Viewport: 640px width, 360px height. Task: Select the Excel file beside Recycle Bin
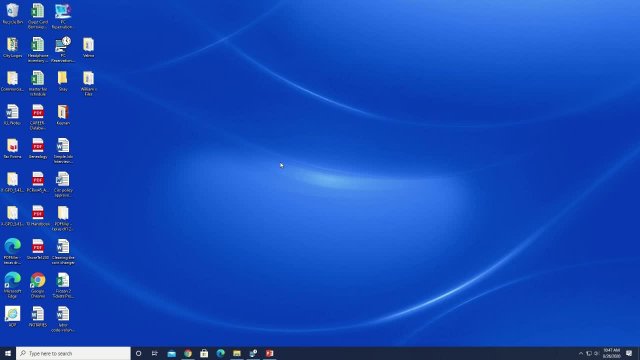38,16
